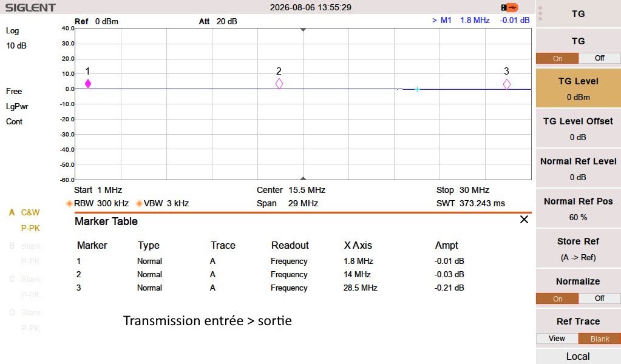This screenshot has width=621, height=364.
Task: Click the cyan cross on the trace
Action: pyautogui.click(x=416, y=89)
